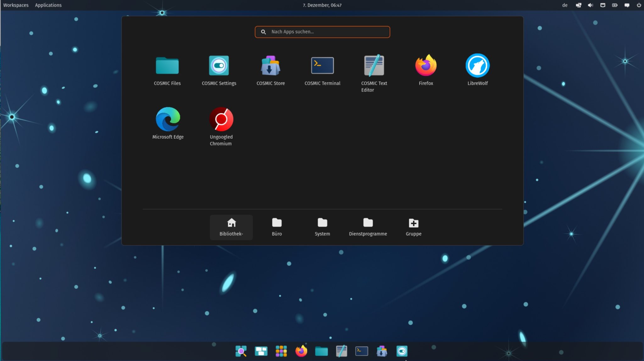Launch Firefox from the dock

click(301, 351)
